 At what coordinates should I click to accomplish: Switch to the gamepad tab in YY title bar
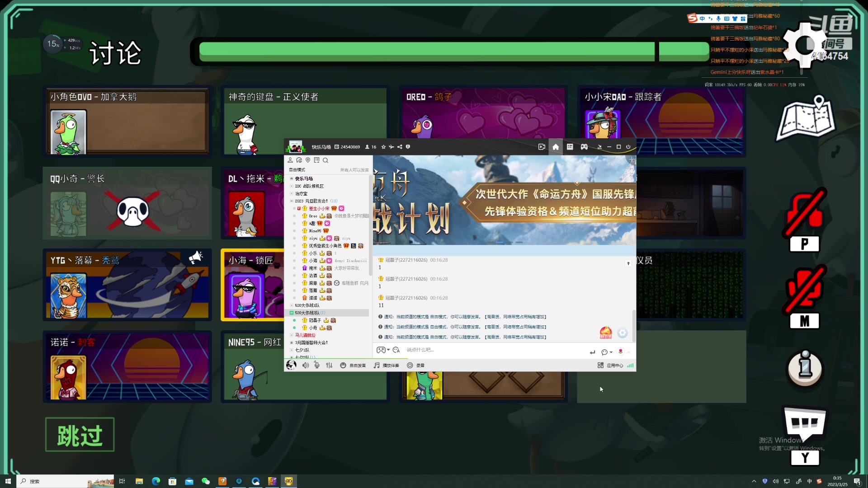tap(584, 147)
